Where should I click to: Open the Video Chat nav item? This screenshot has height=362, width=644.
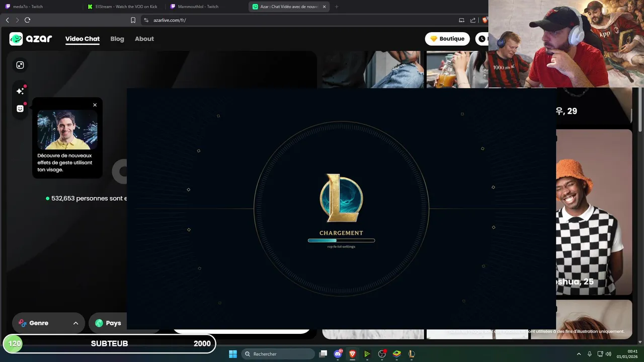coord(83,39)
